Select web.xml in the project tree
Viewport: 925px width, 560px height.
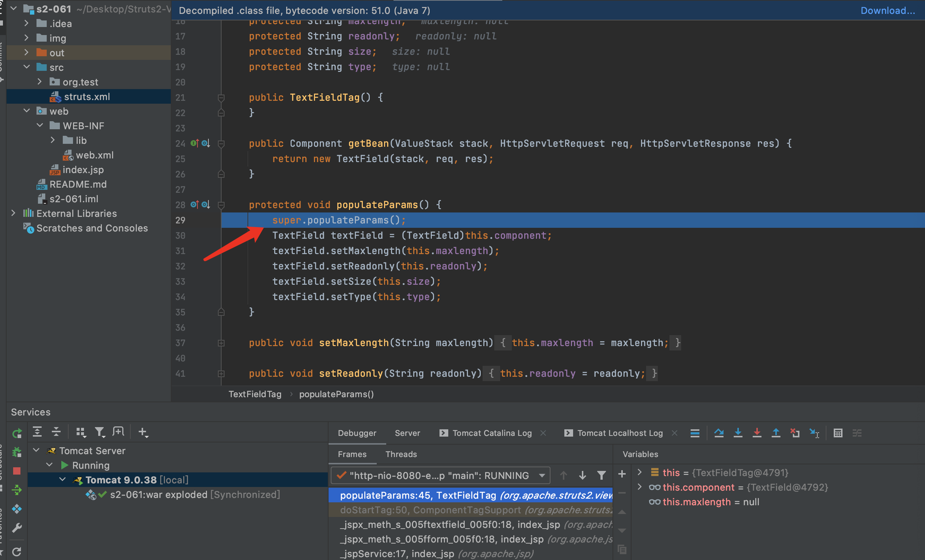pos(95,155)
